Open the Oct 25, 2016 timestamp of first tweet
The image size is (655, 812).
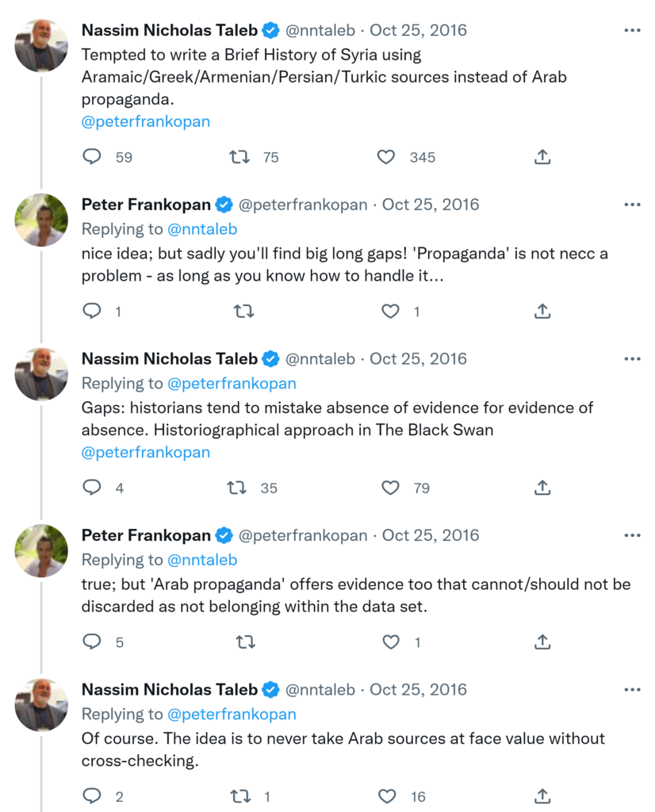point(418,30)
